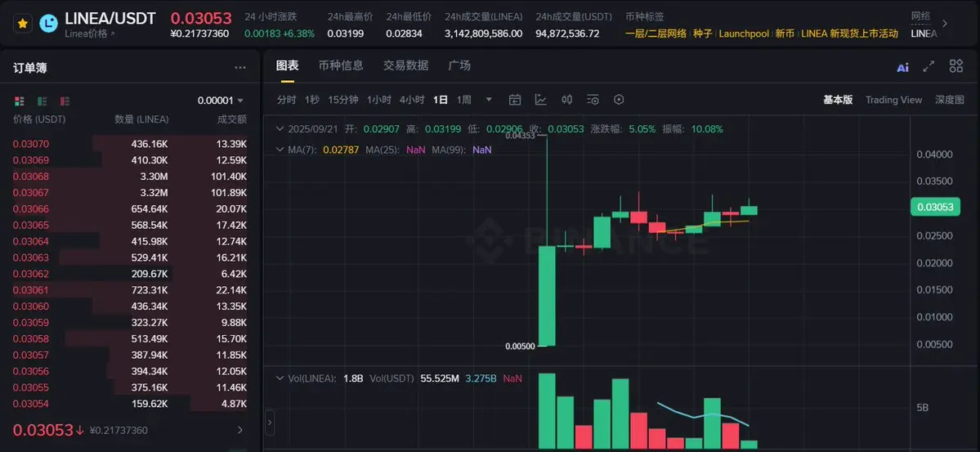
Task: Switch to the 交易数据 tab
Action: point(405,65)
